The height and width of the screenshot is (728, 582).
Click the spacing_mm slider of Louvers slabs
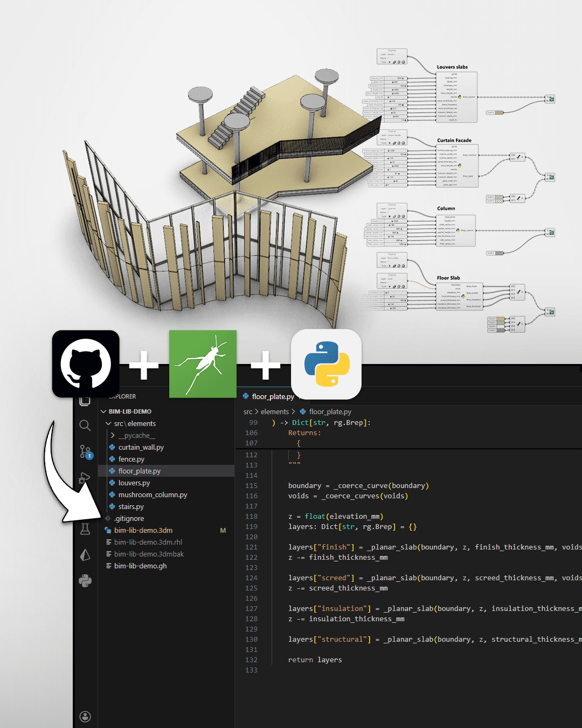[389, 78]
